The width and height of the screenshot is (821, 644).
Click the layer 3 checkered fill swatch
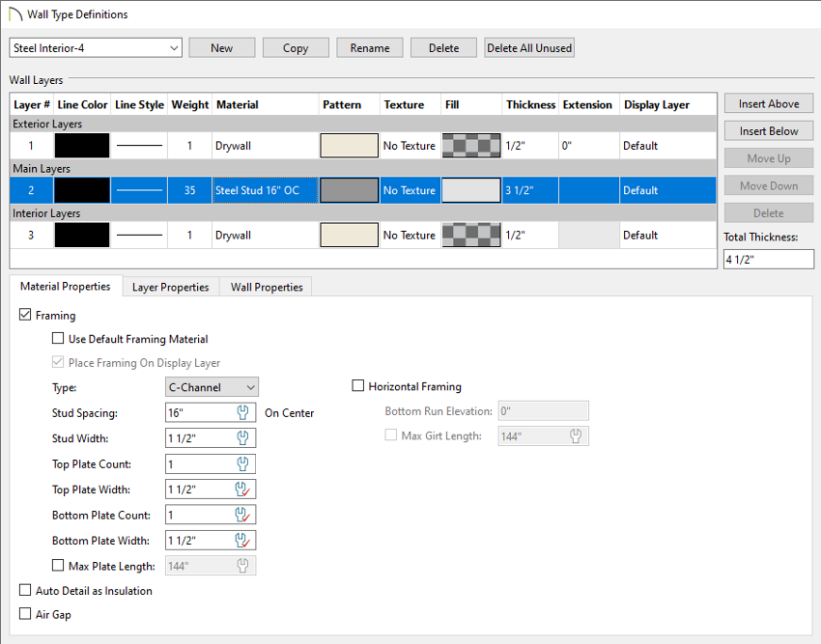[x=471, y=235]
